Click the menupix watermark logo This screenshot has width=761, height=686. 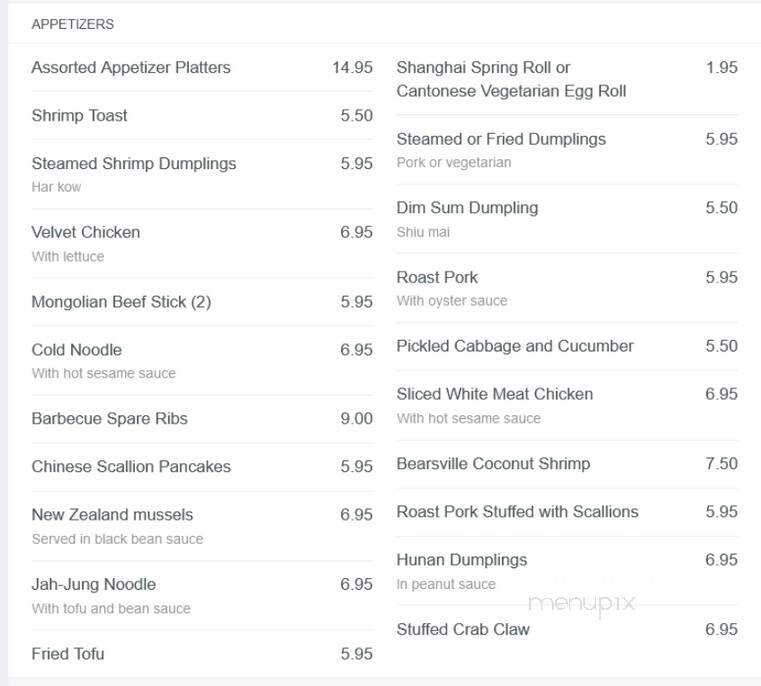coord(581,603)
